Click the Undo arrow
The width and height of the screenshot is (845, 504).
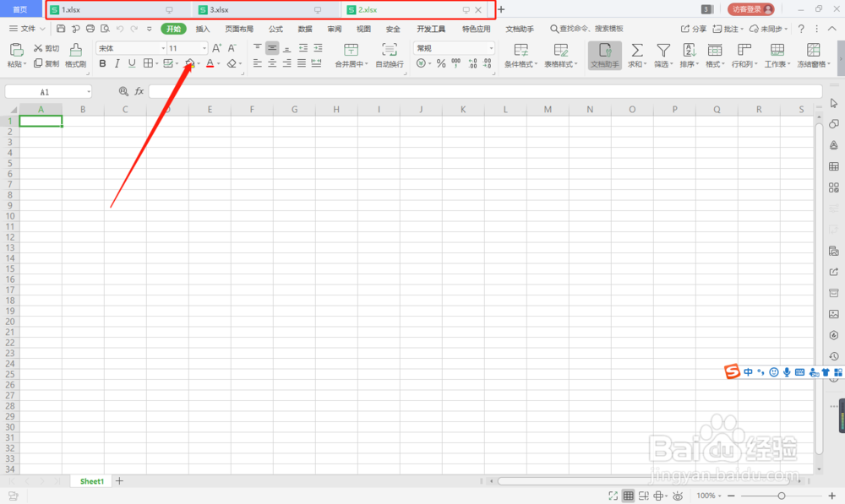(x=120, y=29)
